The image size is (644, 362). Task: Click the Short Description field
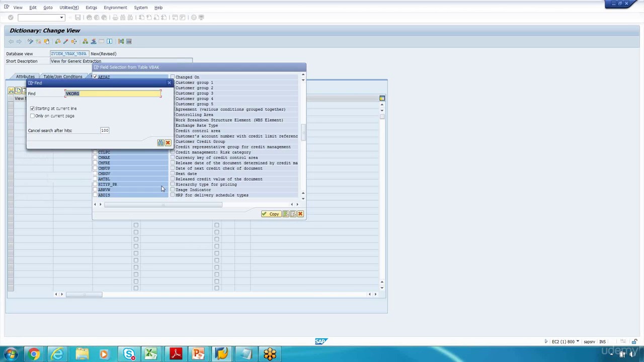click(121, 61)
